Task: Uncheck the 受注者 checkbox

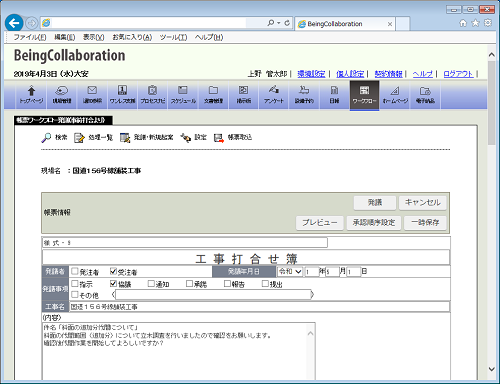Action: point(113,271)
